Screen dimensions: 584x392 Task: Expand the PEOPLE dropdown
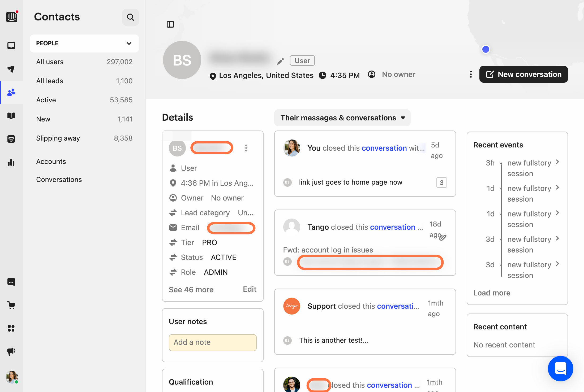(84, 43)
